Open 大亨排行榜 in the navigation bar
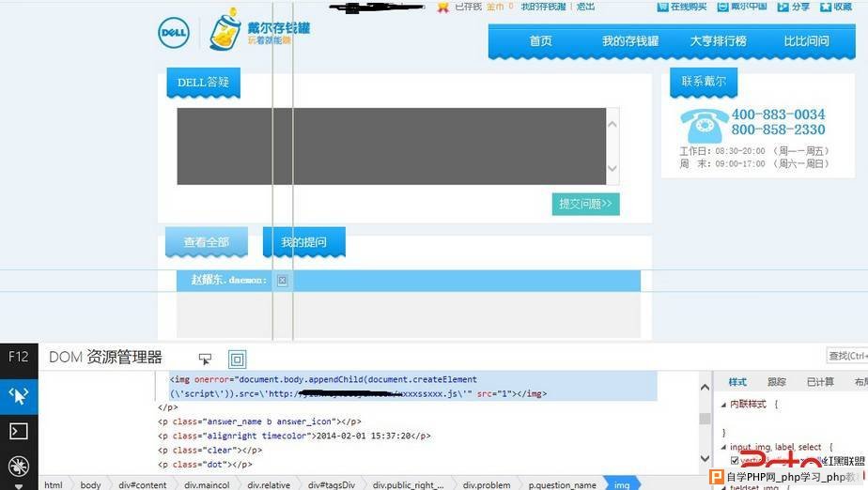The width and height of the screenshot is (868, 490). click(x=718, y=41)
